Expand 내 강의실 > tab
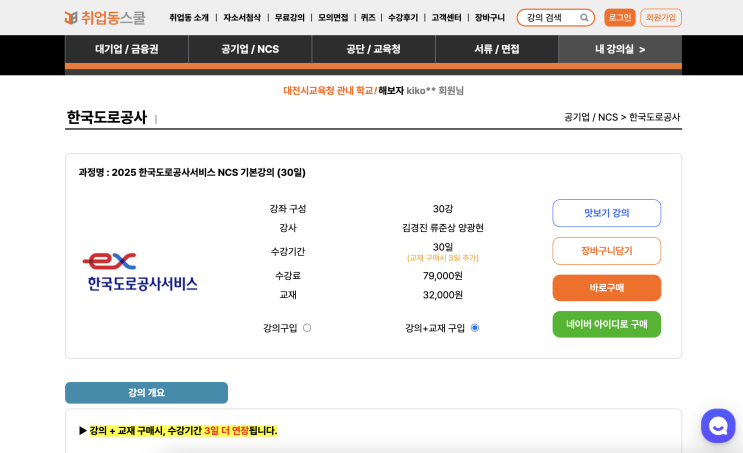Image resolution: width=743 pixels, height=453 pixels. click(x=620, y=49)
